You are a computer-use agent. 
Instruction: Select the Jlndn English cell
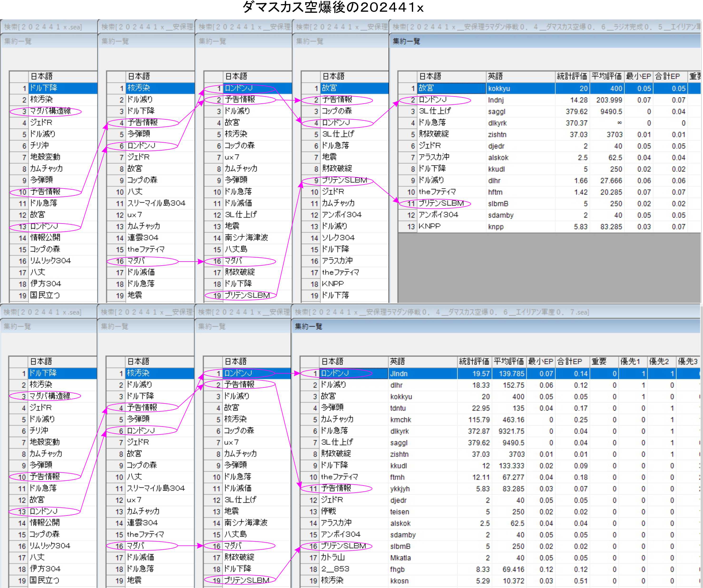point(422,374)
